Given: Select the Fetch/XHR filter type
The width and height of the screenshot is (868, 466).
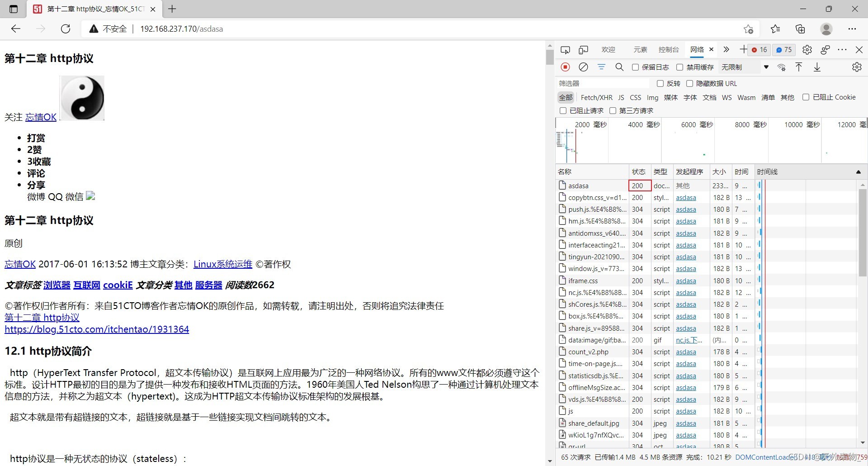Looking at the screenshot, I should point(596,97).
